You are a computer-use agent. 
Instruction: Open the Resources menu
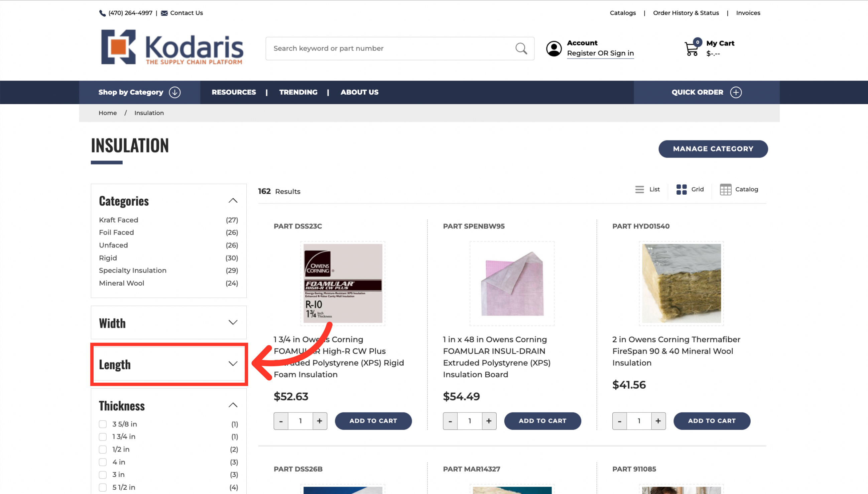point(234,92)
